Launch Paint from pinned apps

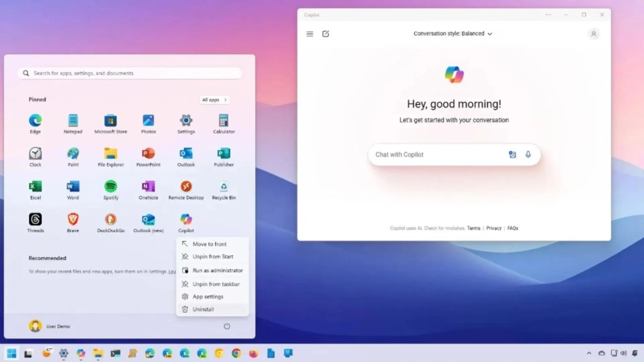73,155
